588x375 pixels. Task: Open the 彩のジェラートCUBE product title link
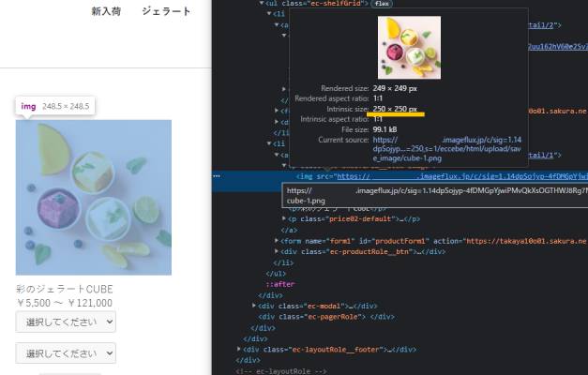pos(65,290)
